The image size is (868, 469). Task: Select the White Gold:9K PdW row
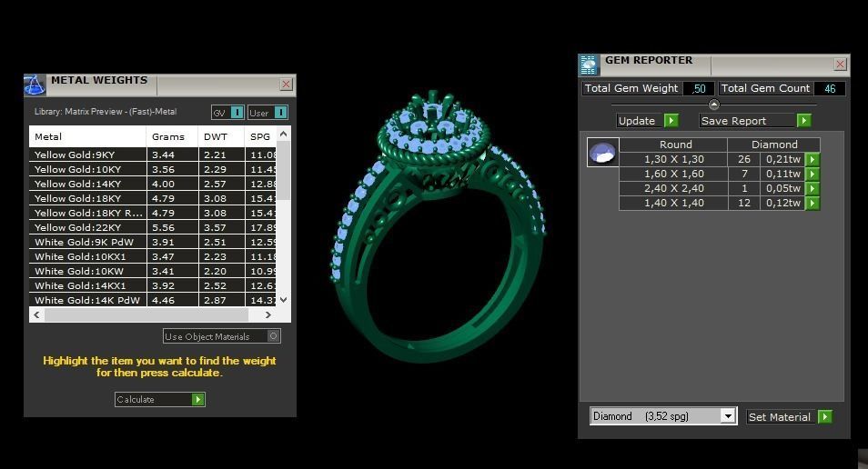coord(152,242)
